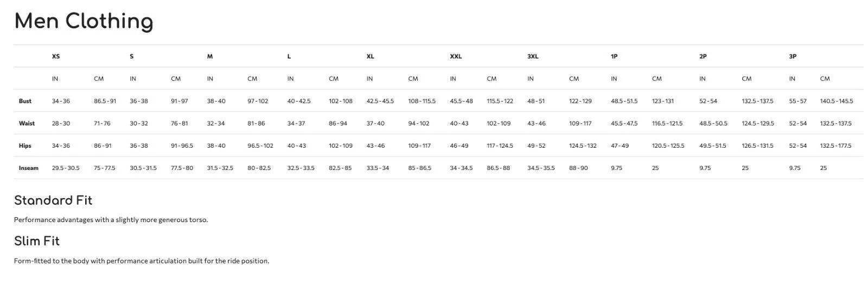Click the Standard Fit heading
The image size is (868, 284).
coord(53,200)
